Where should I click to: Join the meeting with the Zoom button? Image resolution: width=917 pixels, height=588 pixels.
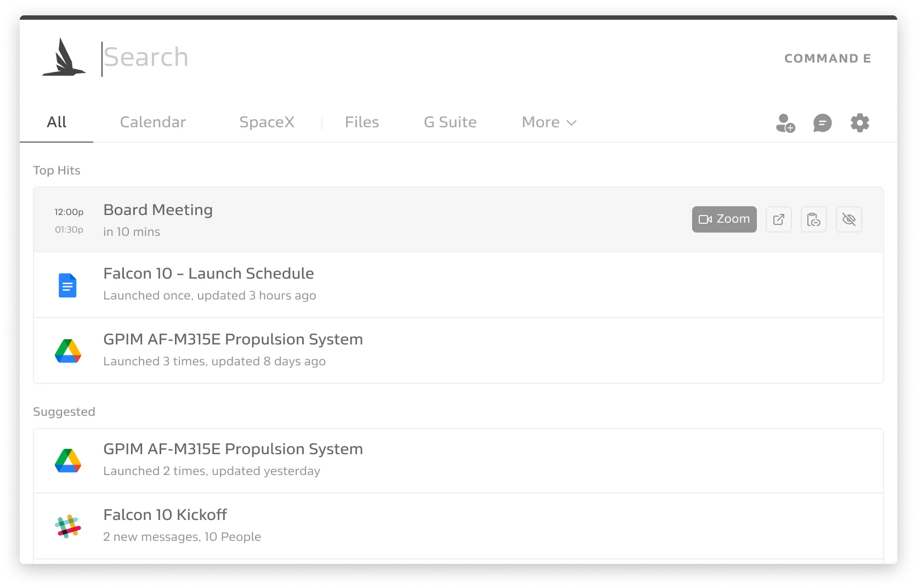724,219
